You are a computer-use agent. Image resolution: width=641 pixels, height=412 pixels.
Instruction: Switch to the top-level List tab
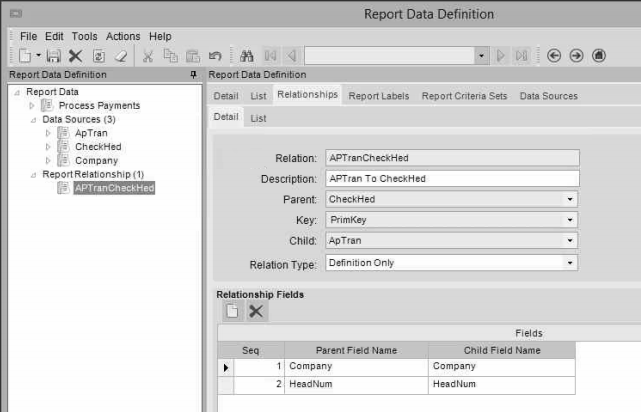pyautogui.click(x=258, y=96)
